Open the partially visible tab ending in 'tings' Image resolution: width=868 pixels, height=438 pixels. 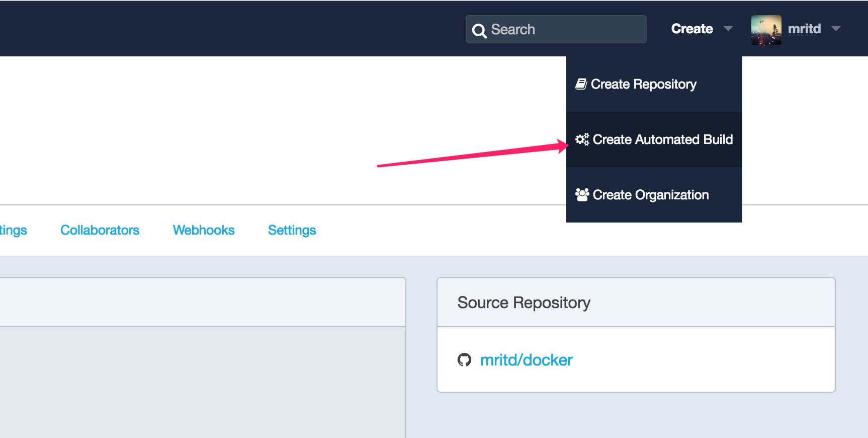(x=13, y=231)
